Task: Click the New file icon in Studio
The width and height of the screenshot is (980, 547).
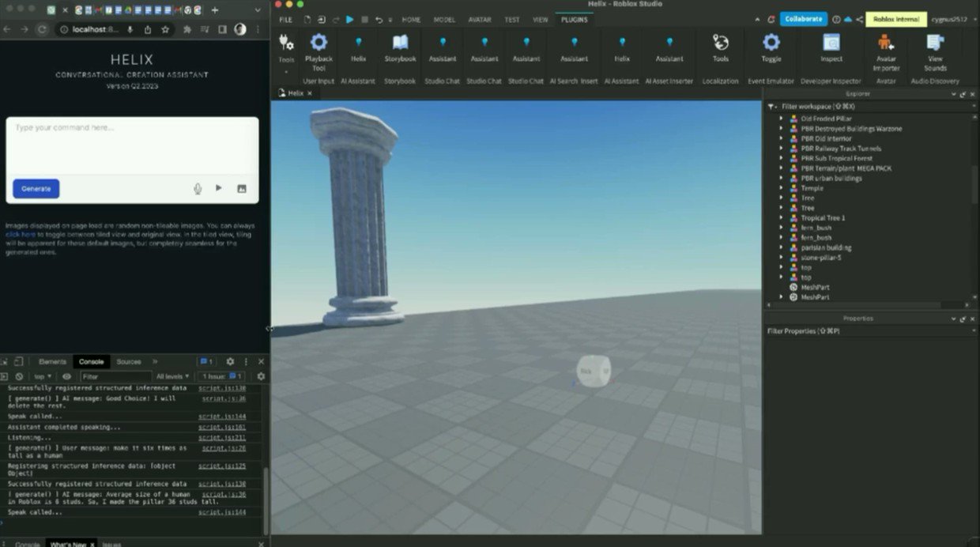Action: pyautogui.click(x=307, y=19)
